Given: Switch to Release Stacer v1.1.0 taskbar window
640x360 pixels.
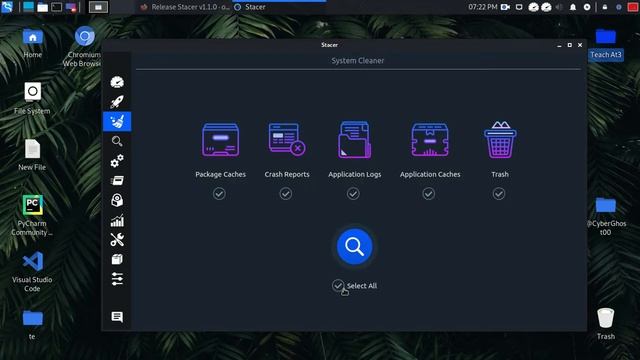Looking at the screenshot, I should (x=184, y=7).
